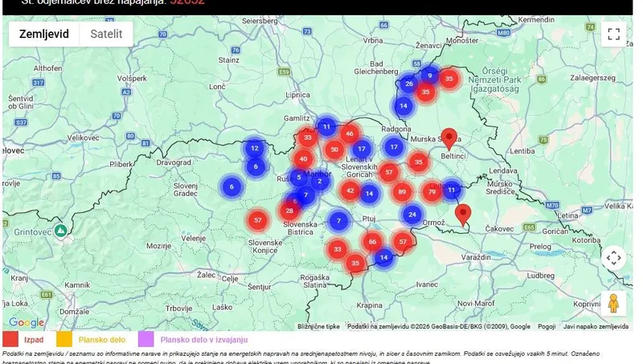Open the blue 12 cluster marker
The image size is (643, 364).
(255, 148)
